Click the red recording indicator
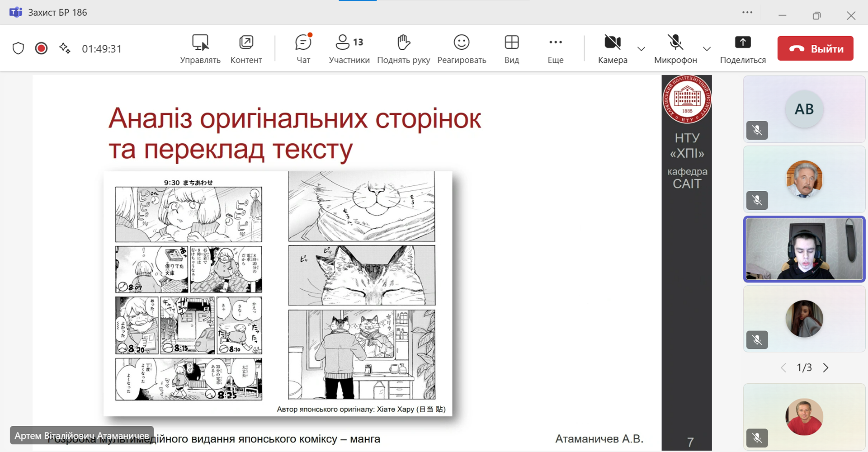This screenshot has height=452, width=868. click(x=41, y=48)
